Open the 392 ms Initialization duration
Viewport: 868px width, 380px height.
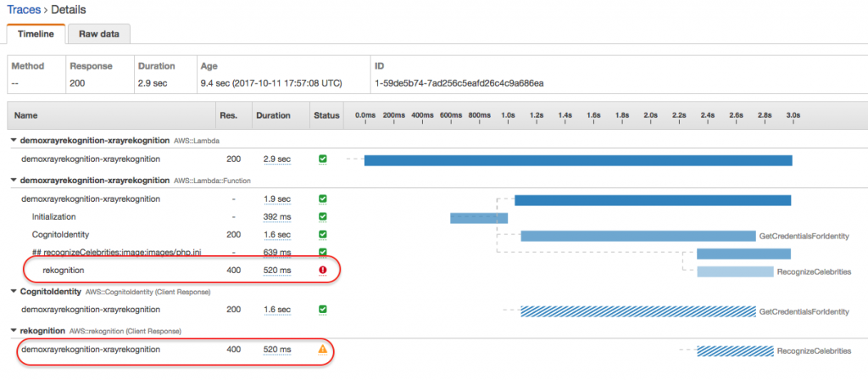278,216
